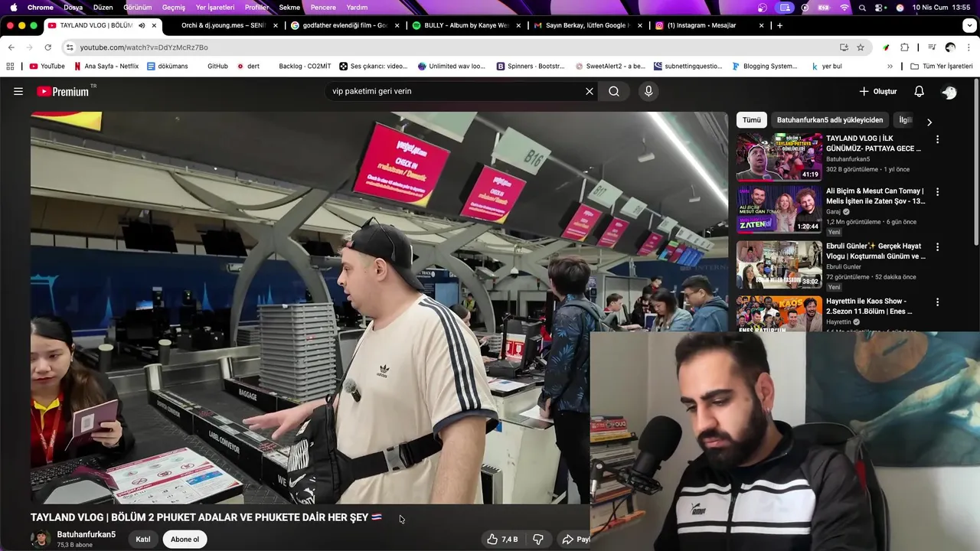
Task: Reload the page in Chrome
Action: point(47,47)
